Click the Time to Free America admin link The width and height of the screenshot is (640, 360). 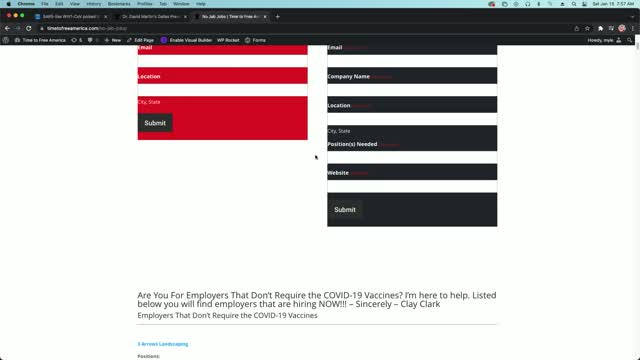coord(40,40)
